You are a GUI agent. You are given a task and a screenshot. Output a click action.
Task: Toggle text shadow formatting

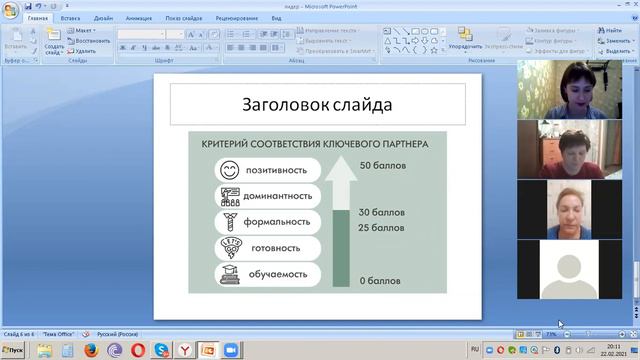tap(167, 48)
